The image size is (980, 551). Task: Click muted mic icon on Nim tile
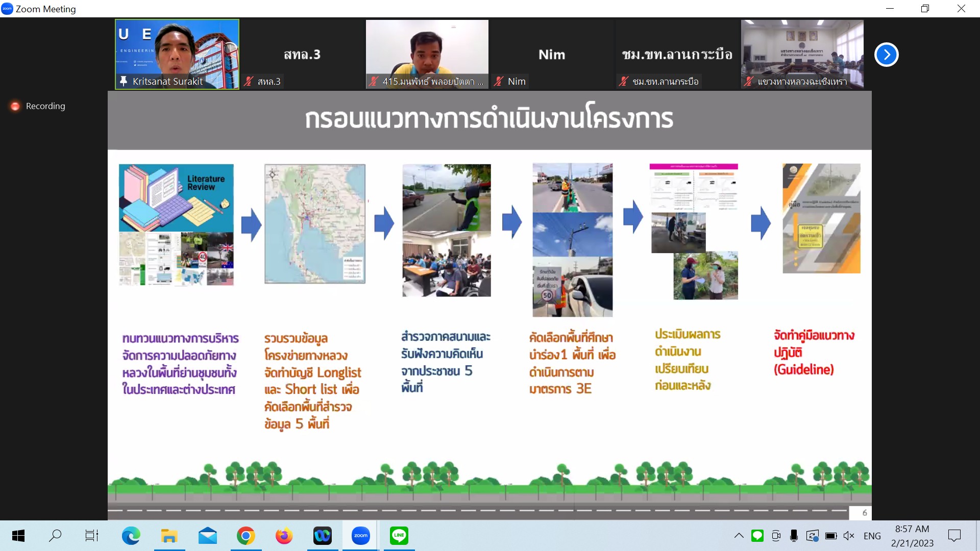point(499,81)
